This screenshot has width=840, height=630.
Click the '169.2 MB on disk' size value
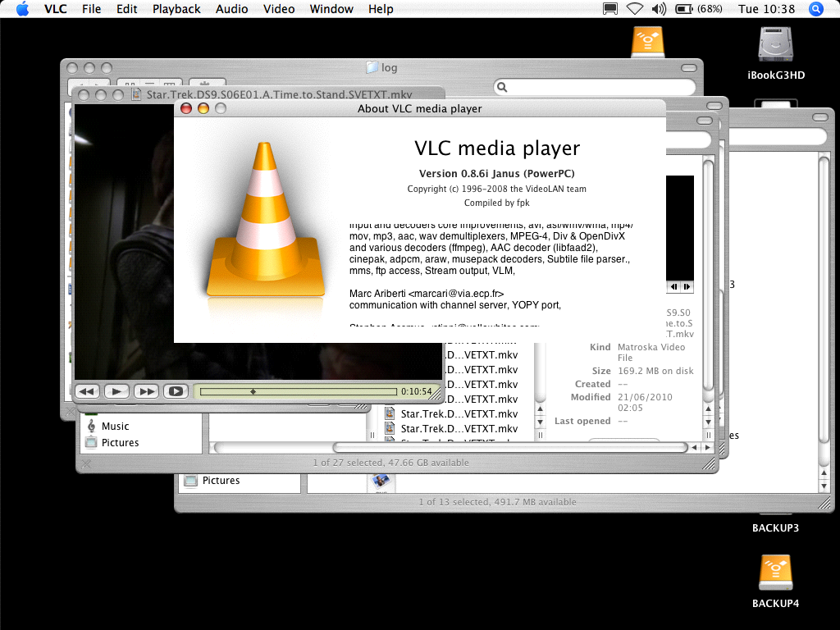(655, 371)
